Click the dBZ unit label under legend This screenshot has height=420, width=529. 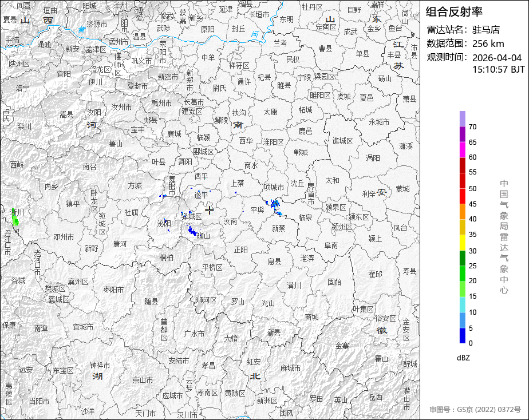click(463, 358)
